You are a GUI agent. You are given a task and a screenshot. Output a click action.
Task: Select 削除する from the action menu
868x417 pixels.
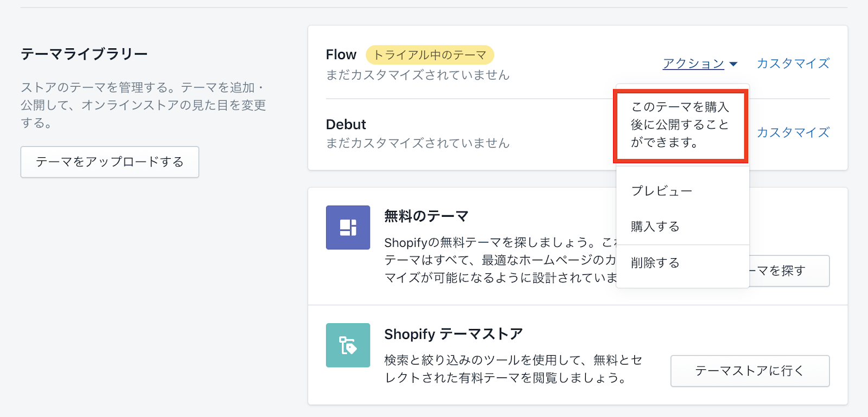tap(655, 263)
